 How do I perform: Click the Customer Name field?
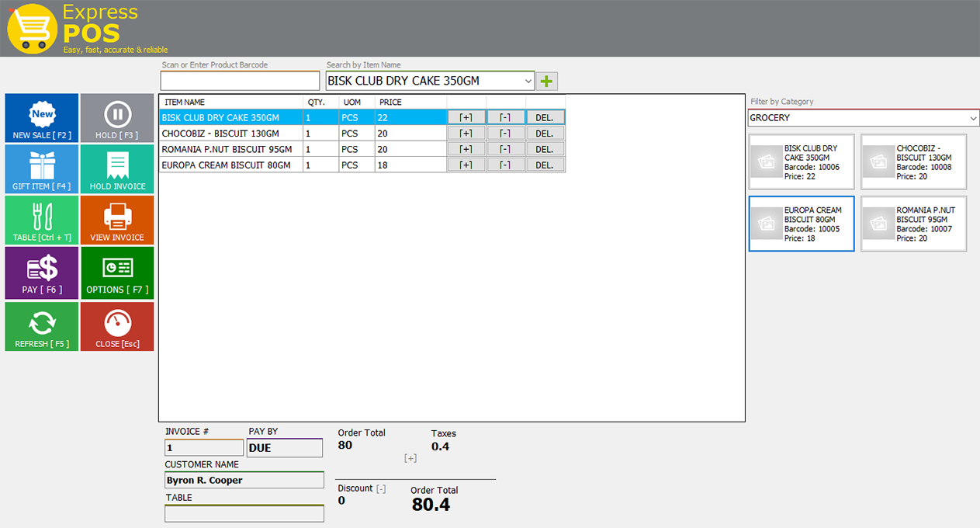(x=244, y=480)
